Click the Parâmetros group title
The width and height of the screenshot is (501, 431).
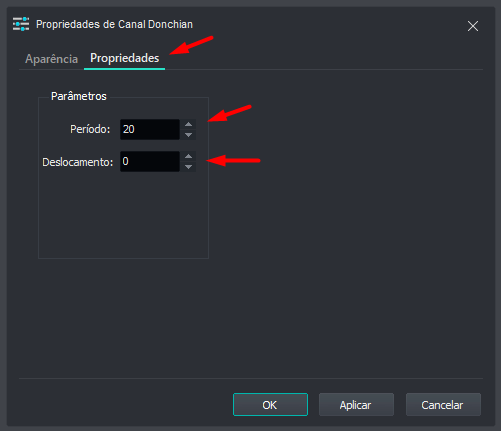coord(79,96)
